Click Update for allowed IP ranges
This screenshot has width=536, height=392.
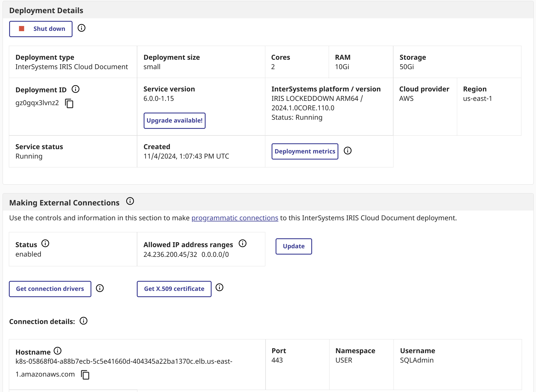click(x=294, y=246)
